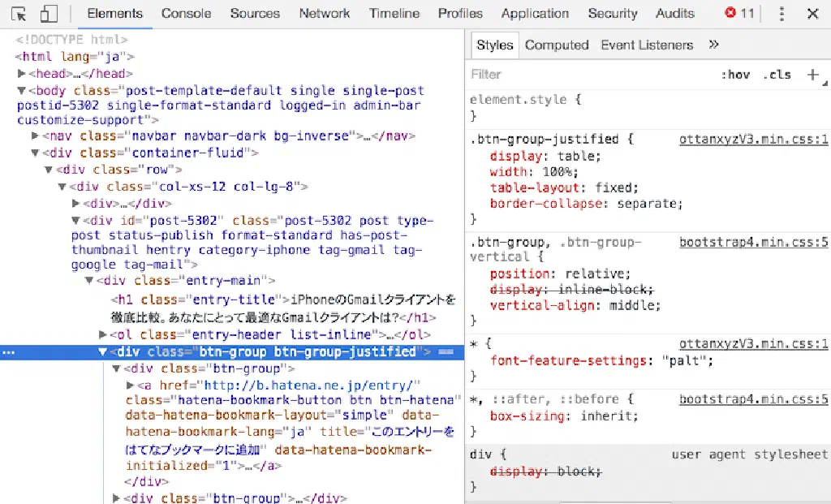Switch to the Console tab
This screenshot has width=831, height=504.
(x=186, y=14)
